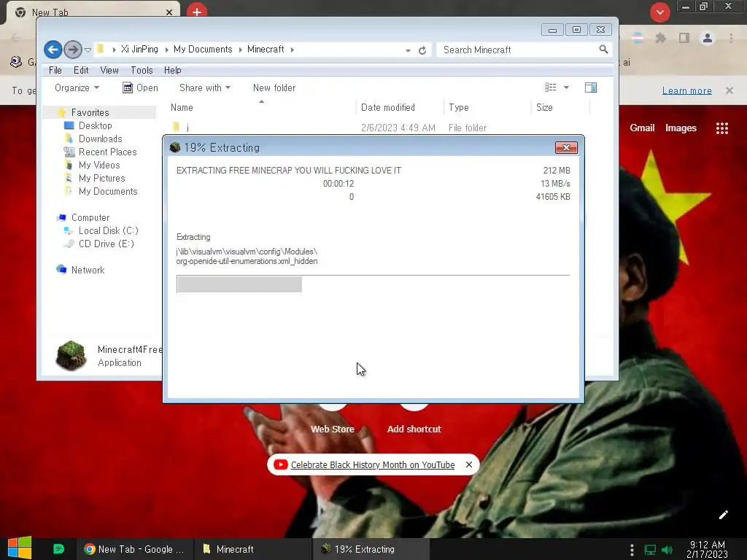The image size is (747, 560).
Task: Open My Videos in Favorites
Action: tap(99, 165)
